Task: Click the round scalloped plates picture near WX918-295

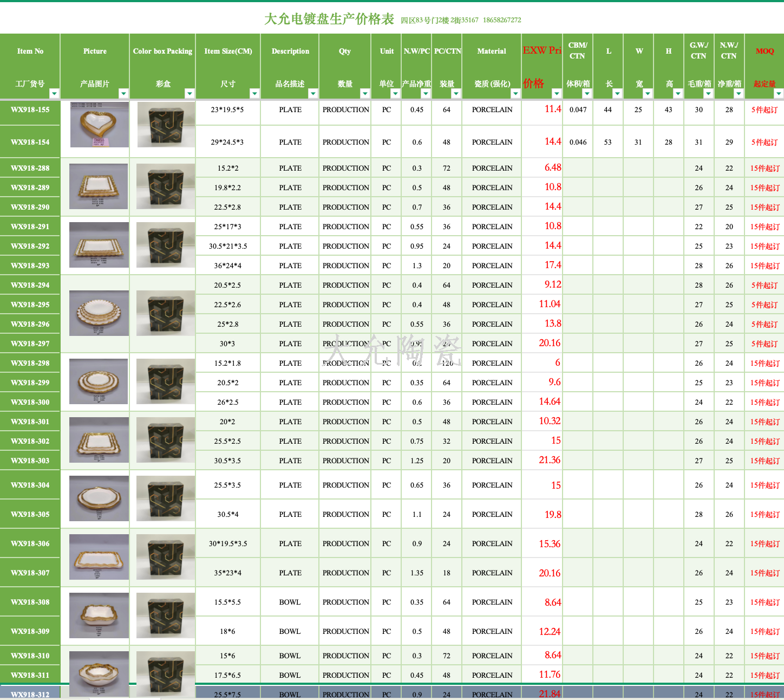Action: 99,313
